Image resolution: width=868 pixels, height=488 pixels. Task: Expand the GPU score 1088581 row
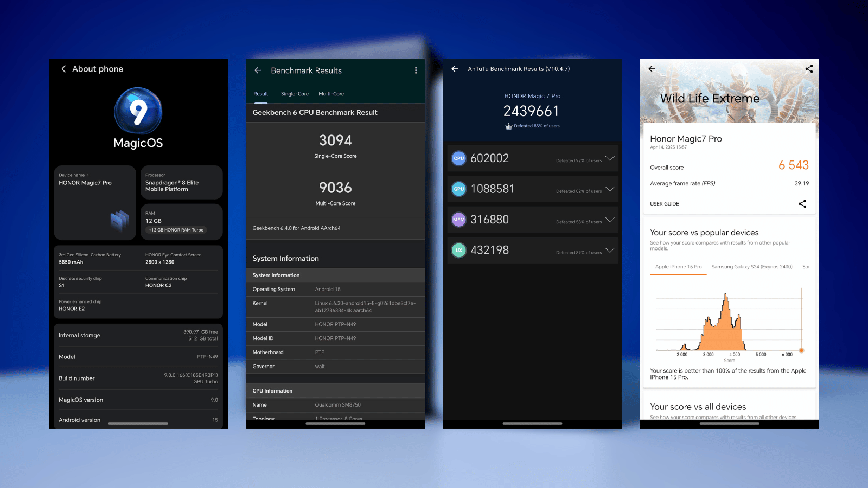point(610,189)
